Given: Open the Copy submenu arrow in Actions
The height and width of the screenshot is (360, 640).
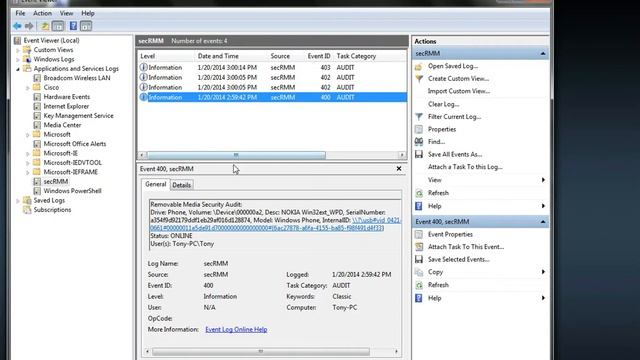Looking at the screenshot, I should coord(543,272).
